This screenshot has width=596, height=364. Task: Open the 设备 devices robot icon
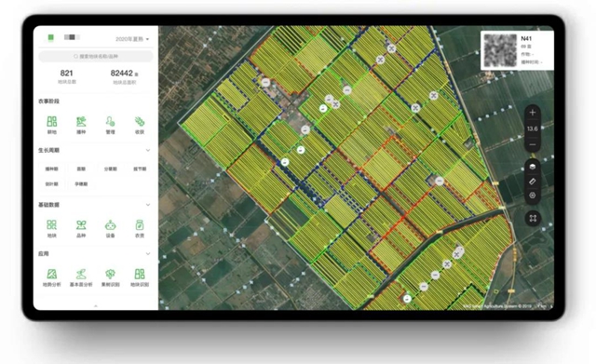click(x=110, y=224)
